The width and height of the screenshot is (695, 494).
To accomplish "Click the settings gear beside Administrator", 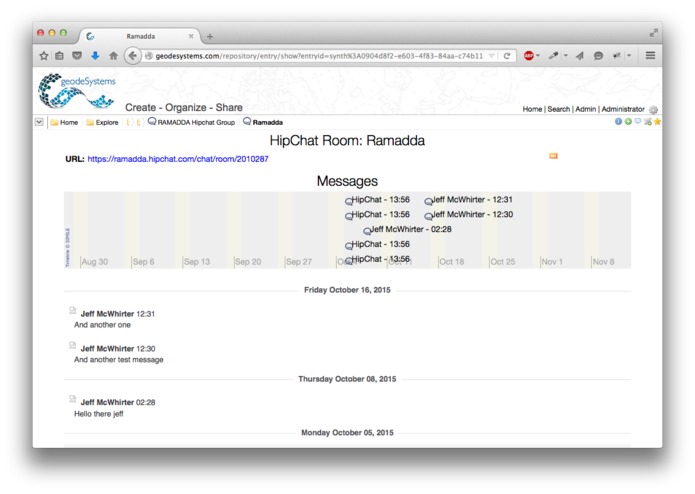I will coord(653,109).
